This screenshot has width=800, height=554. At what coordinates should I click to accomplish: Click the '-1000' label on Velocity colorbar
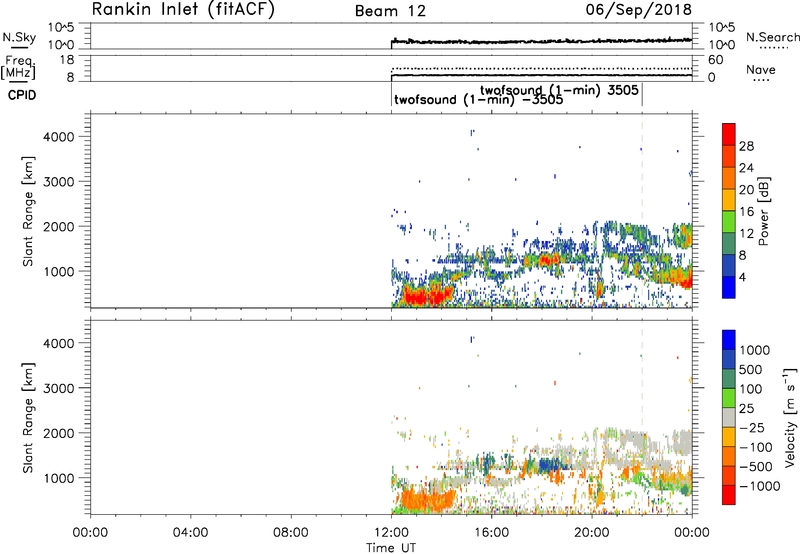[759, 486]
